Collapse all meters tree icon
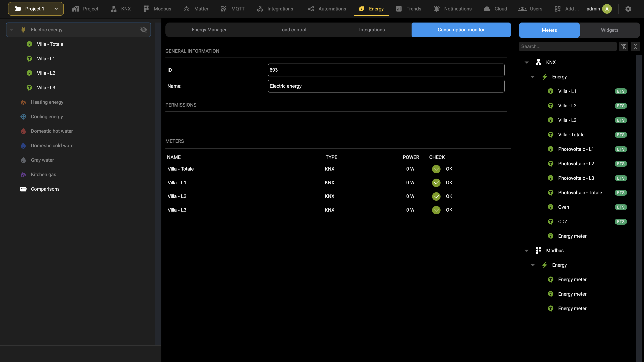Viewport: 644px width, 362px height. coord(635,46)
